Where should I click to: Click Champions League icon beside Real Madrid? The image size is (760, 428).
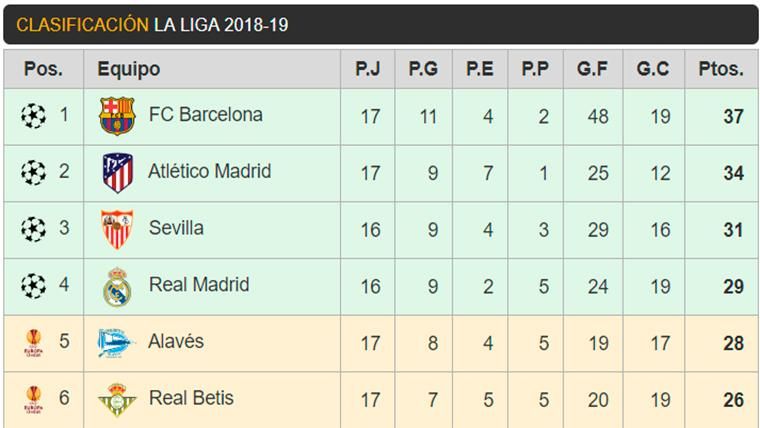coord(33,286)
